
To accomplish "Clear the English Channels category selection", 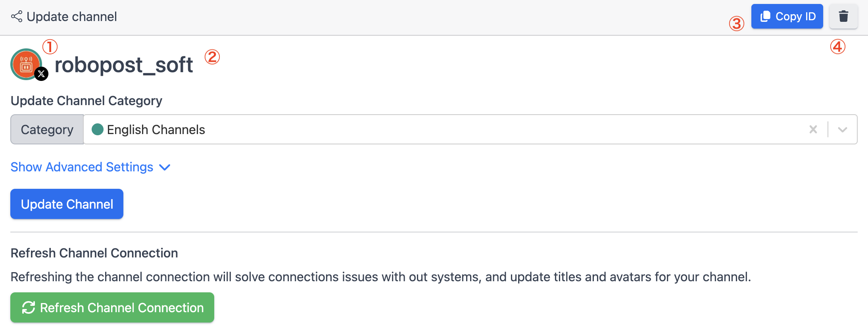I will 813,129.
